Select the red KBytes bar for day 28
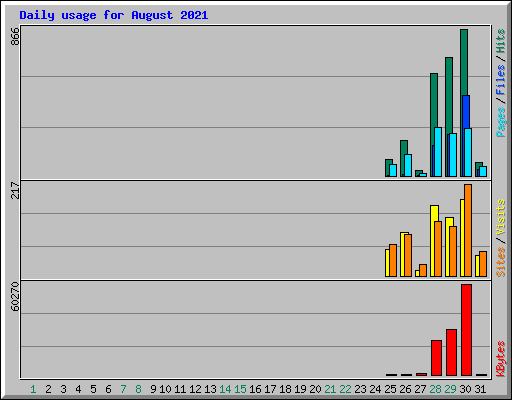The width and height of the screenshot is (512, 400). [436, 358]
